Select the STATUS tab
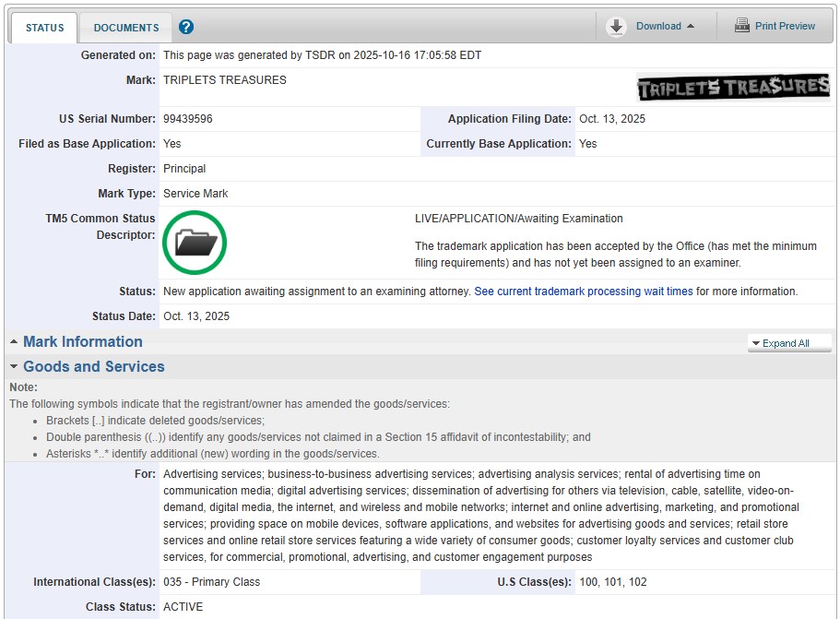This screenshot has height=619, width=840. coord(44,28)
